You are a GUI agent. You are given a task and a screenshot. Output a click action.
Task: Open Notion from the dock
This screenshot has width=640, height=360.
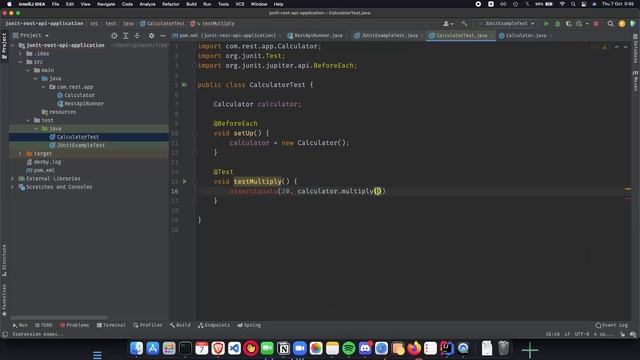(283, 348)
